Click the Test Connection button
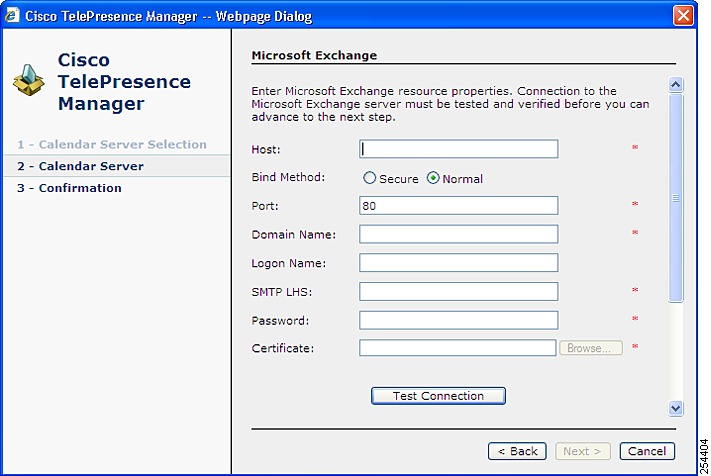The width and height of the screenshot is (711, 476). pyautogui.click(x=438, y=396)
